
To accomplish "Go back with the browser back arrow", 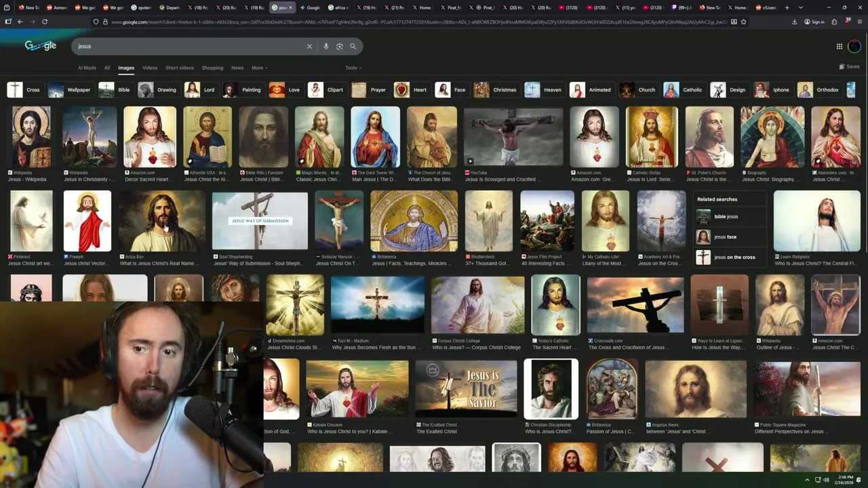I will [x=20, y=22].
